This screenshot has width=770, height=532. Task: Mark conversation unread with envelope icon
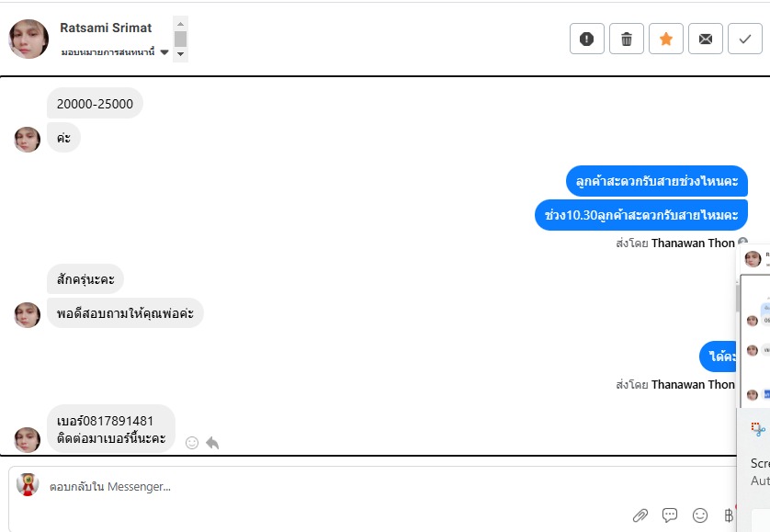click(705, 39)
